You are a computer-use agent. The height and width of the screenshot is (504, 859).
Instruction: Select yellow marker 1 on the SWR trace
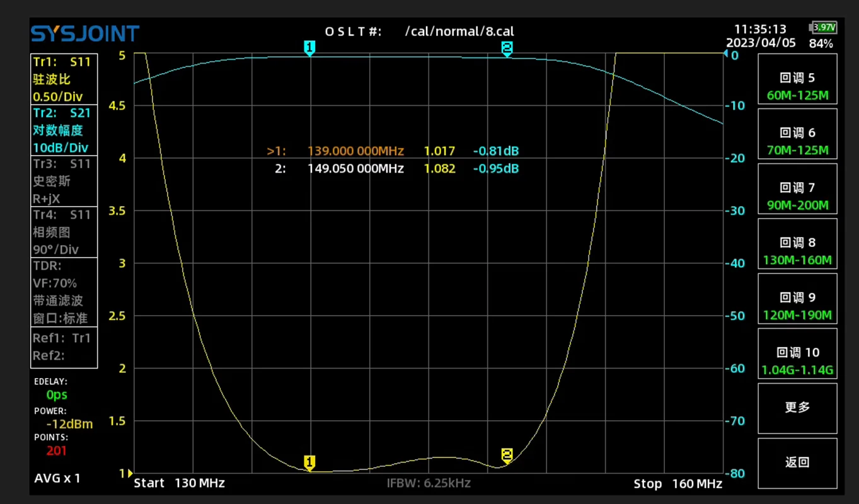pyautogui.click(x=309, y=462)
